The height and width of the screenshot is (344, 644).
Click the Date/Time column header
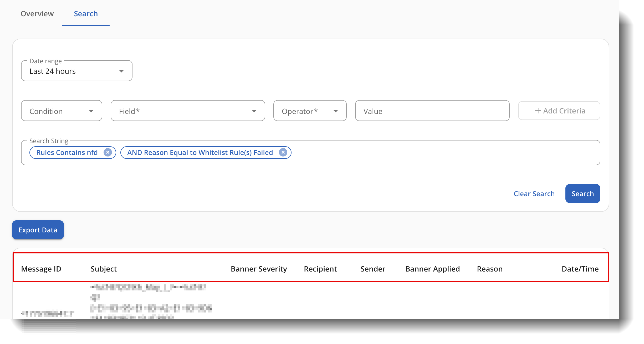[x=580, y=269]
